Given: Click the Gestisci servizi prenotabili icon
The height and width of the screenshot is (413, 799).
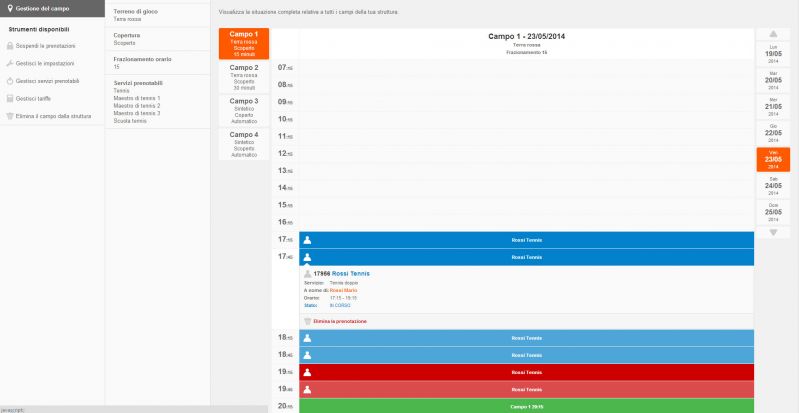Looking at the screenshot, I should (x=10, y=81).
